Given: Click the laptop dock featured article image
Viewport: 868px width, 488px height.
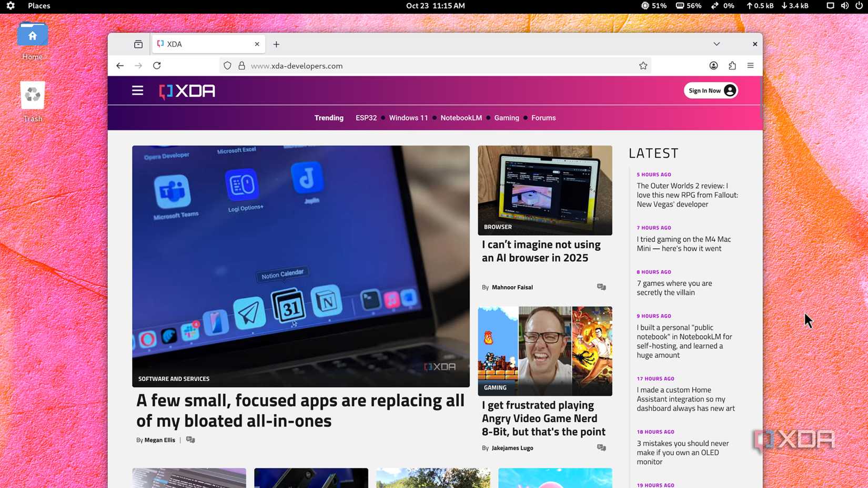Looking at the screenshot, I should [x=301, y=266].
